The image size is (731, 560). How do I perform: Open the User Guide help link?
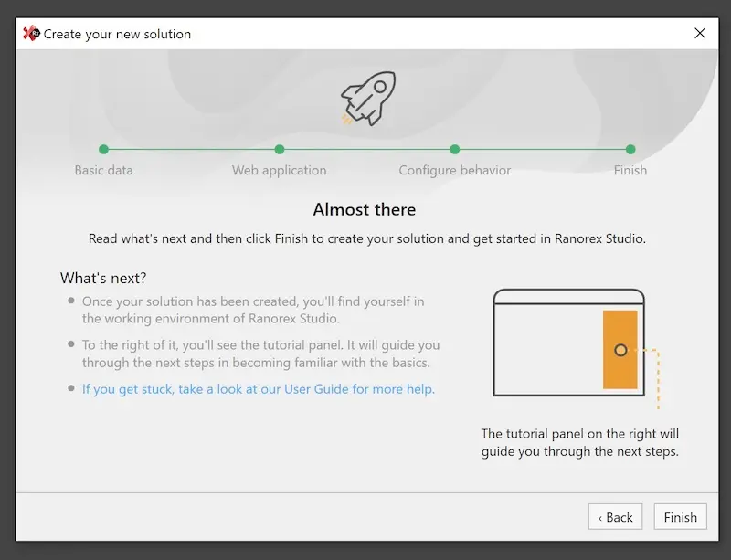click(x=259, y=389)
